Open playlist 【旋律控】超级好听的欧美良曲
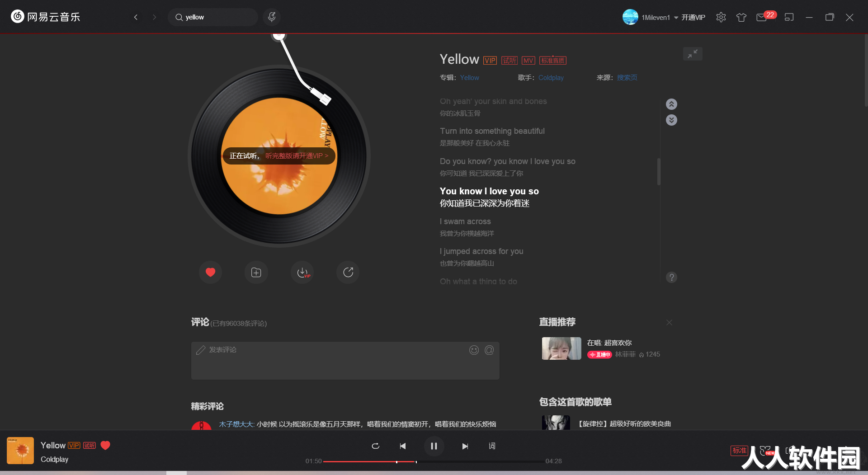This screenshot has width=868, height=475. [x=624, y=424]
